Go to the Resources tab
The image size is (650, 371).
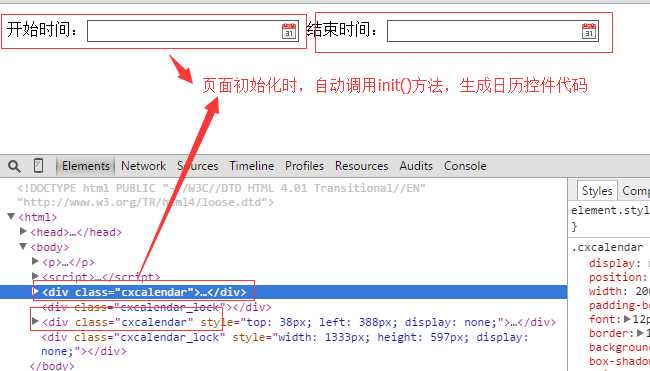pyautogui.click(x=361, y=166)
